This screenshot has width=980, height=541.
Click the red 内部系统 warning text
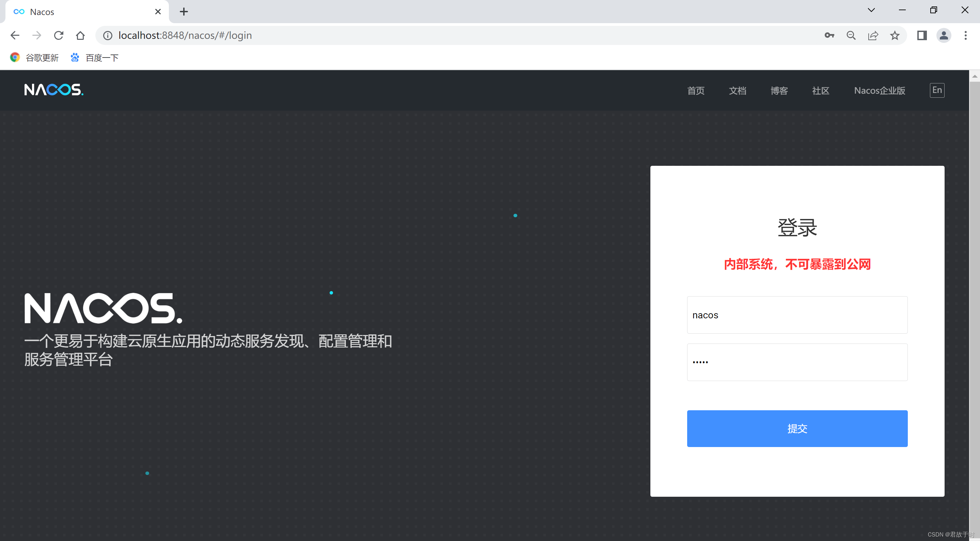tap(797, 264)
